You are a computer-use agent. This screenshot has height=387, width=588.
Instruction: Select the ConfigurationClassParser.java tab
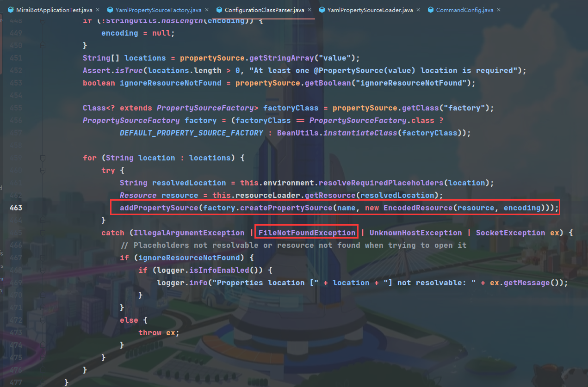point(263,10)
